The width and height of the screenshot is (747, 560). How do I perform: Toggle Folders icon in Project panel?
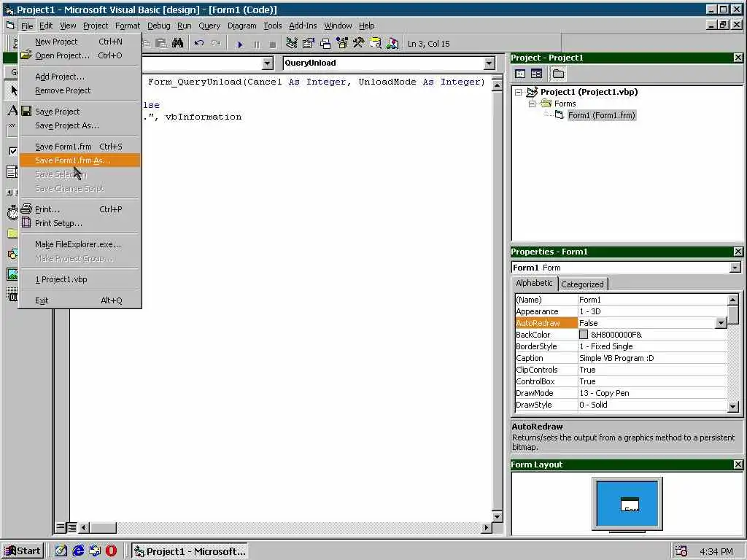(x=558, y=74)
